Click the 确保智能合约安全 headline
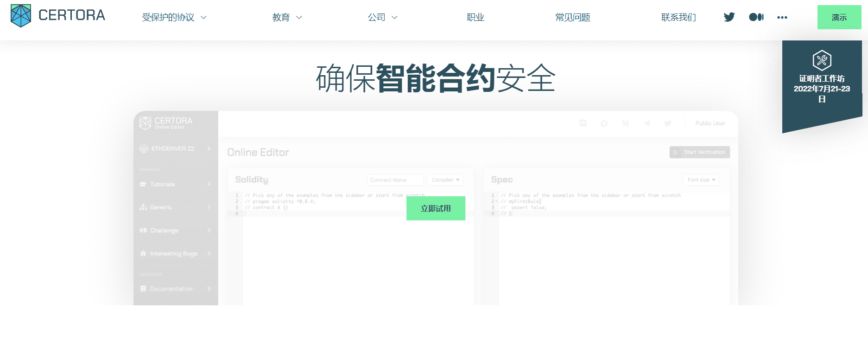The height and width of the screenshot is (341, 868). pyautogui.click(x=436, y=78)
